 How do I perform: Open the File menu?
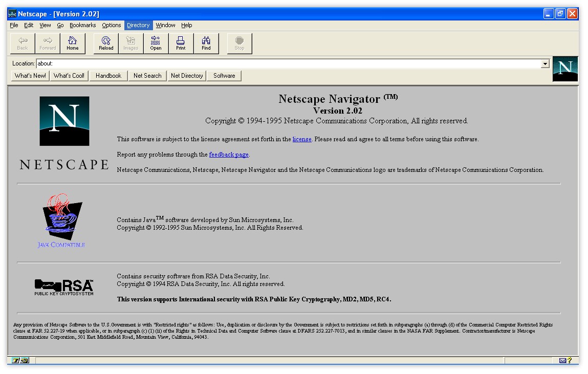14,25
